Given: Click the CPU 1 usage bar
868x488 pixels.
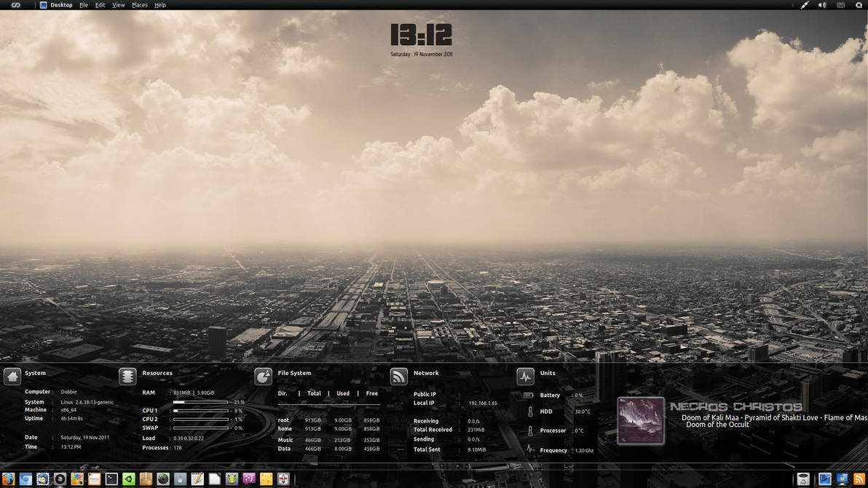Looking at the screenshot, I should click(x=200, y=411).
